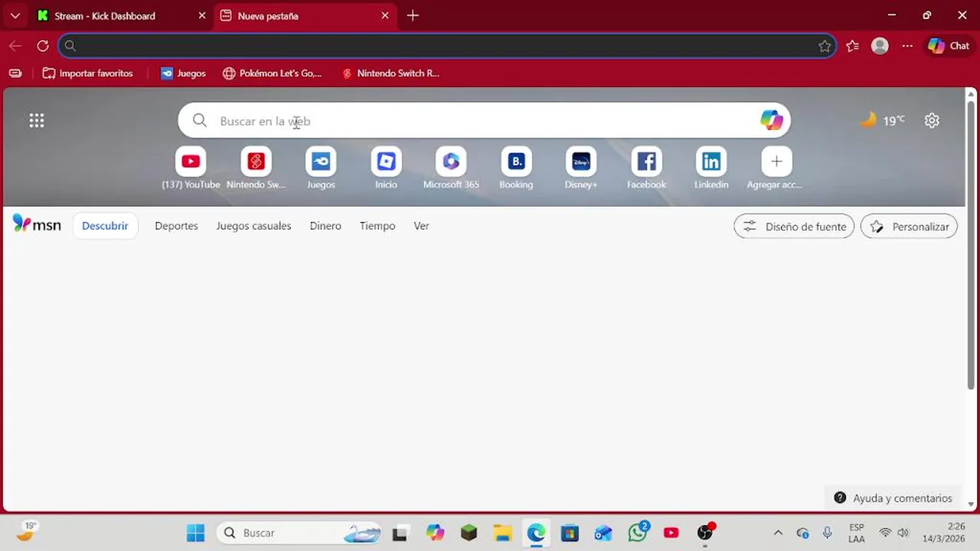Image resolution: width=980 pixels, height=551 pixels.
Task: Open Windows Start menu
Action: coord(195,533)
